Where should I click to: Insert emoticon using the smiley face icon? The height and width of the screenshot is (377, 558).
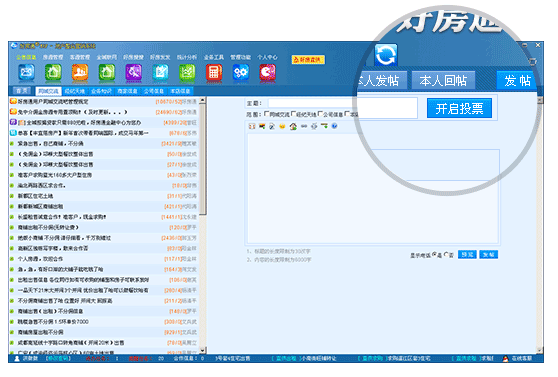pos(282,126)
